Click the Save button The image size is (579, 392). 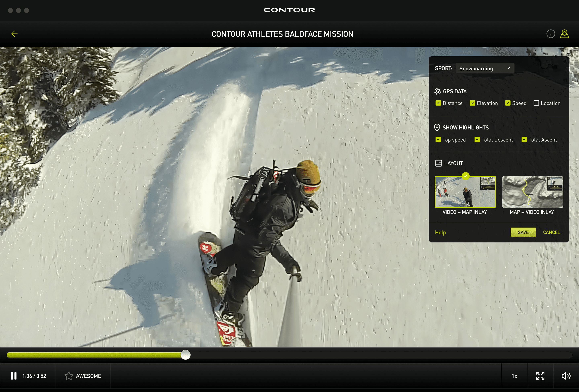[523, 232]
